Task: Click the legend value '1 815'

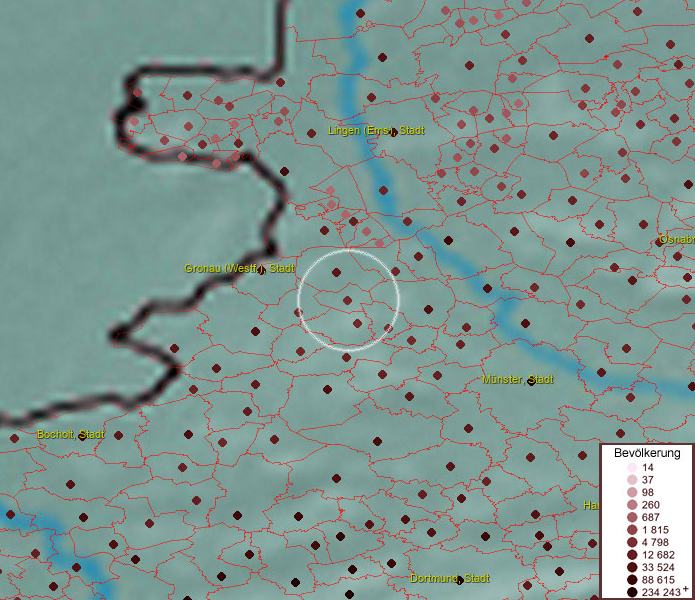Action: (x=655, y=530)
